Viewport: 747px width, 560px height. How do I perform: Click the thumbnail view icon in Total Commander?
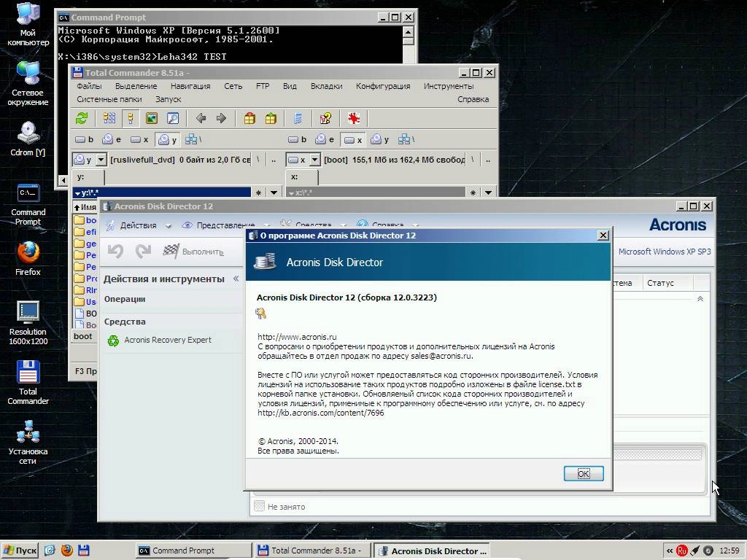coord(152,119)
